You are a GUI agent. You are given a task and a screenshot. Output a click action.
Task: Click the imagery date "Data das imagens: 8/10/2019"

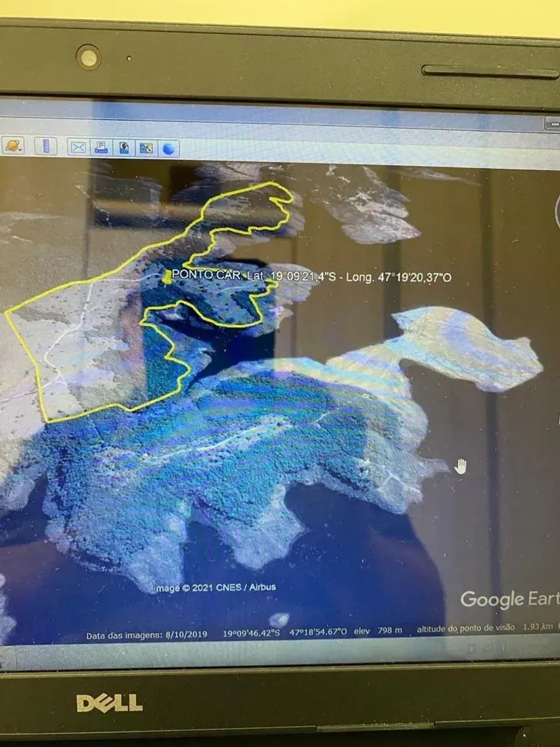(x=146, y=634)
